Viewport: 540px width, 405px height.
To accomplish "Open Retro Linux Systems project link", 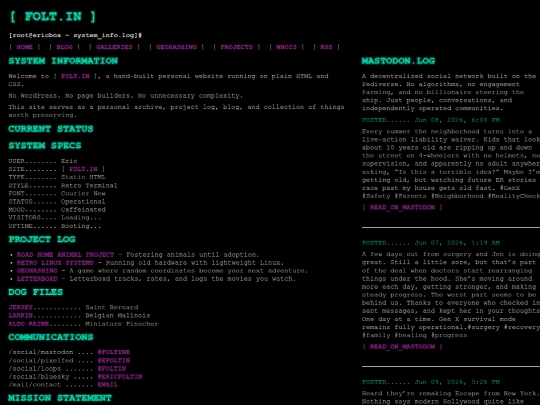I will point(55,263).
